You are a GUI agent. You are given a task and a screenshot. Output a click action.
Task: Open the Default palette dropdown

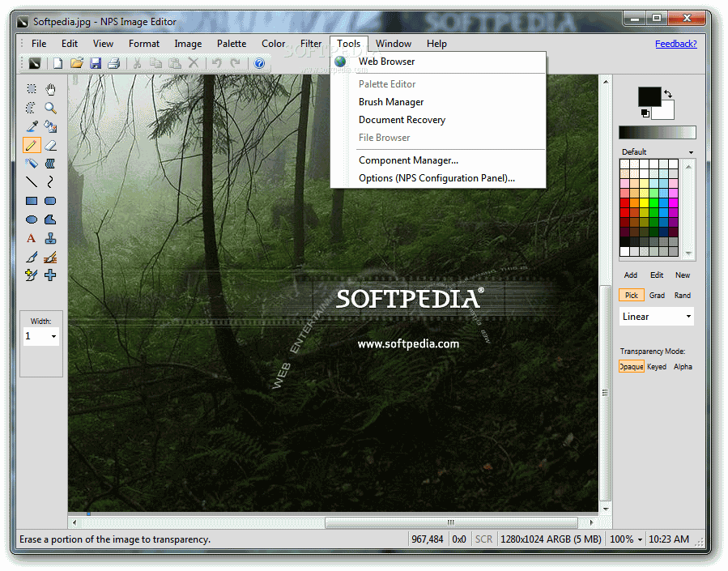pos(691,152)
